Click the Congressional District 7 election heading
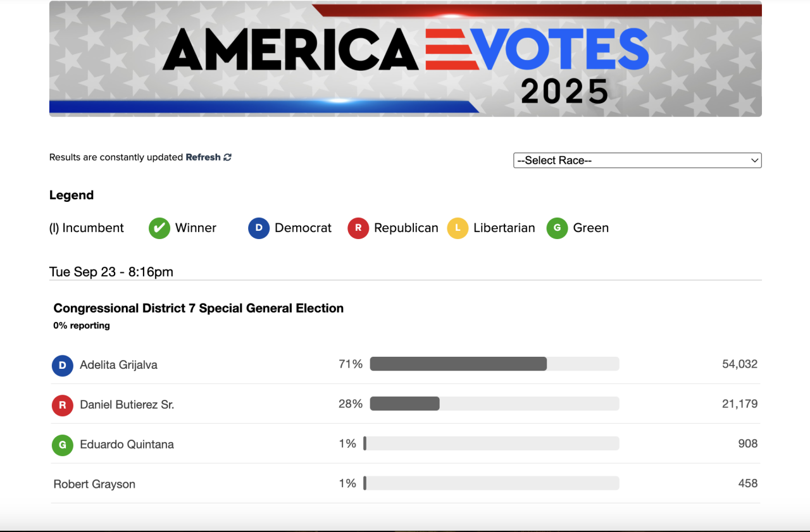 point(199,309)
